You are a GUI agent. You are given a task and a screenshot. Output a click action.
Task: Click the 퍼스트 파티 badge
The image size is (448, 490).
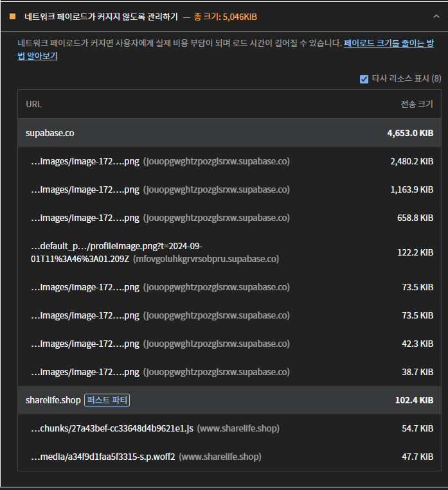click(107, 400)
